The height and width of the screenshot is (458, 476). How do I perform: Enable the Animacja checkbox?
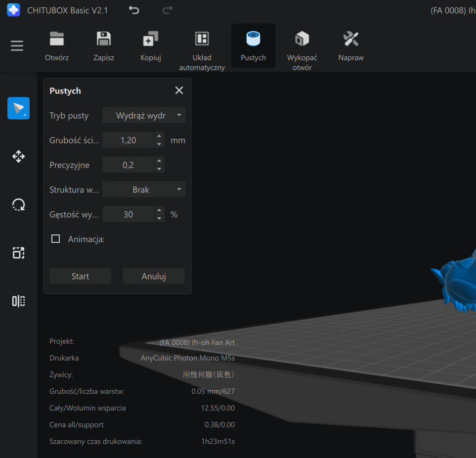click(x=55, y=239)
